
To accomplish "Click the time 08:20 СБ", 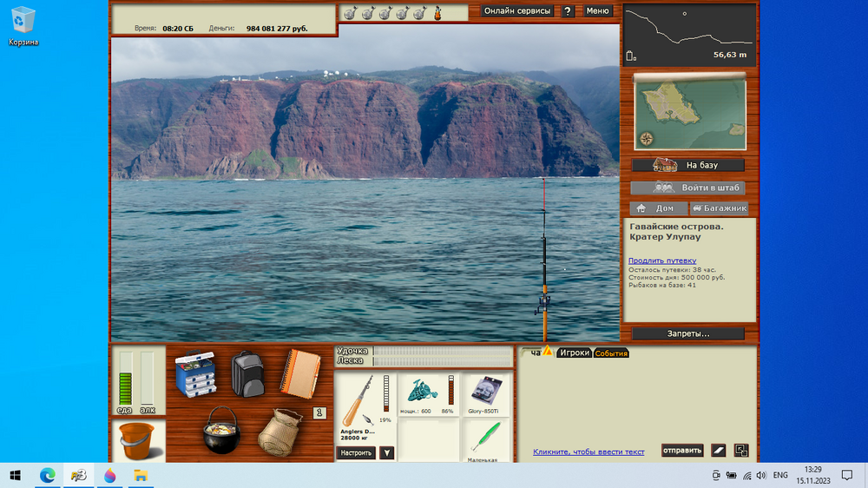I will [x=178, y=29].
